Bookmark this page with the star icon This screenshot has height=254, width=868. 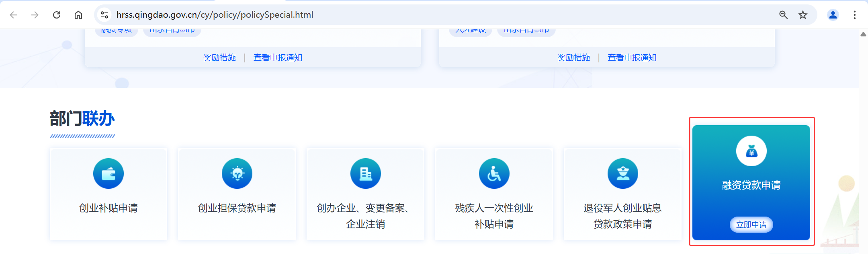[803, 15]
